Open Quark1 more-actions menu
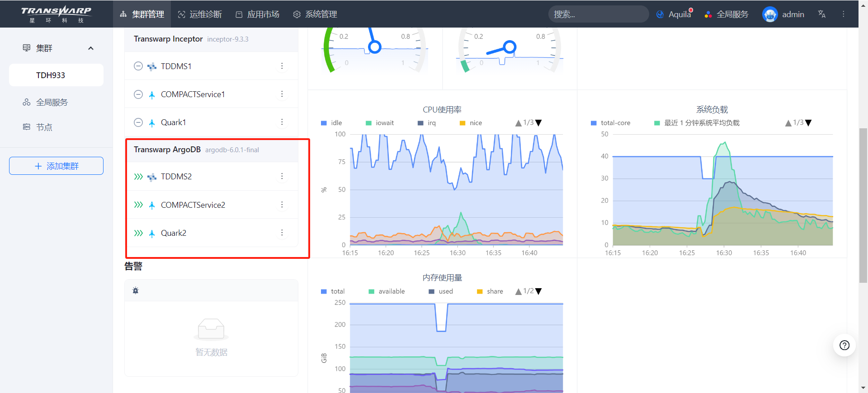Screen dimensions: 868x393 click(x=282, y=122)
